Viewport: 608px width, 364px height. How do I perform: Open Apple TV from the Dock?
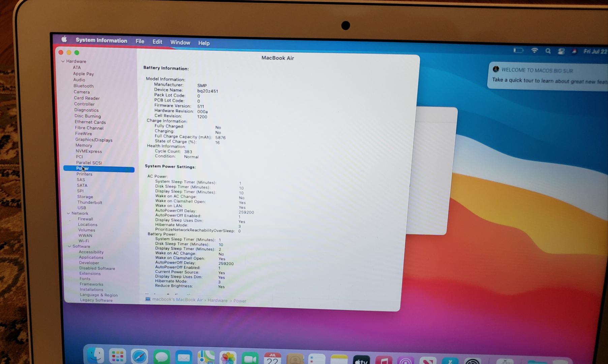361,360
